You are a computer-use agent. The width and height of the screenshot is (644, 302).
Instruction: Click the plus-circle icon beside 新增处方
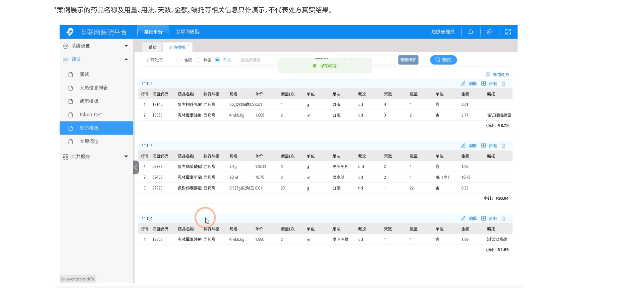[x=488, y=74]
